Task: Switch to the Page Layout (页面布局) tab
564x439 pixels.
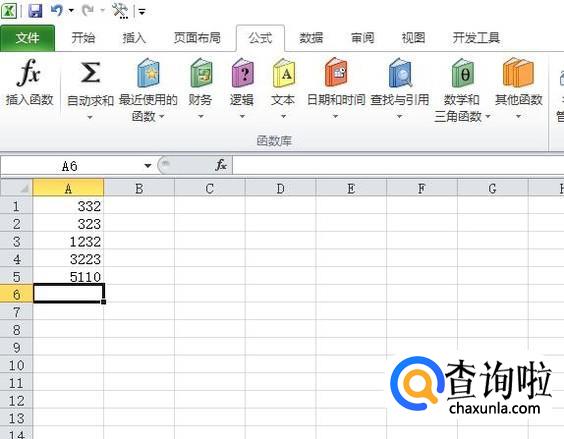Action: (197, 38)
